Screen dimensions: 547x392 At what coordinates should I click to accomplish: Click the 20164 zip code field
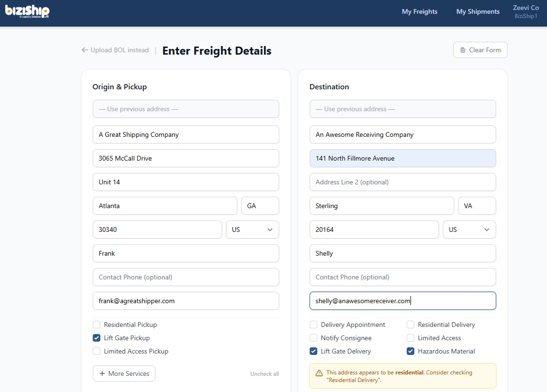tap(374, 229)
